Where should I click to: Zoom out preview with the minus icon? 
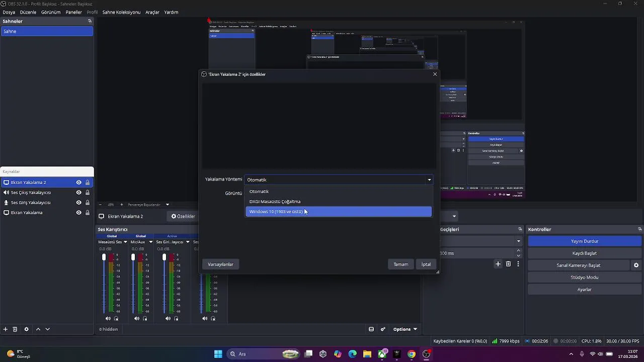(x=100, y=205)
